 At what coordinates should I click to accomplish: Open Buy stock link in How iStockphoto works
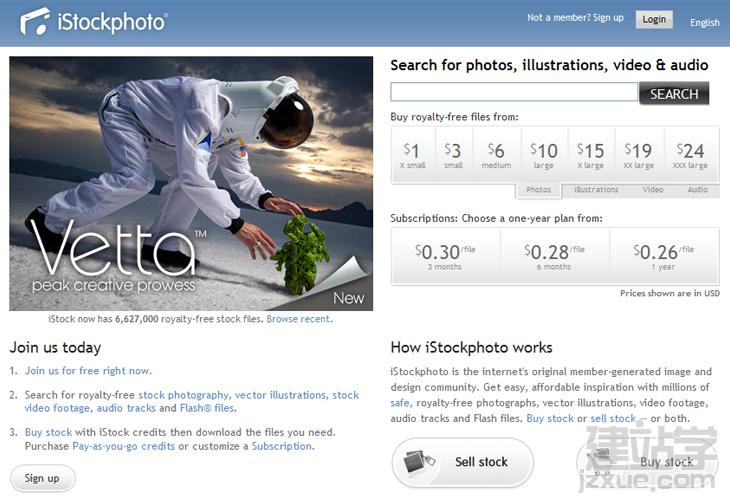(550, 418)
